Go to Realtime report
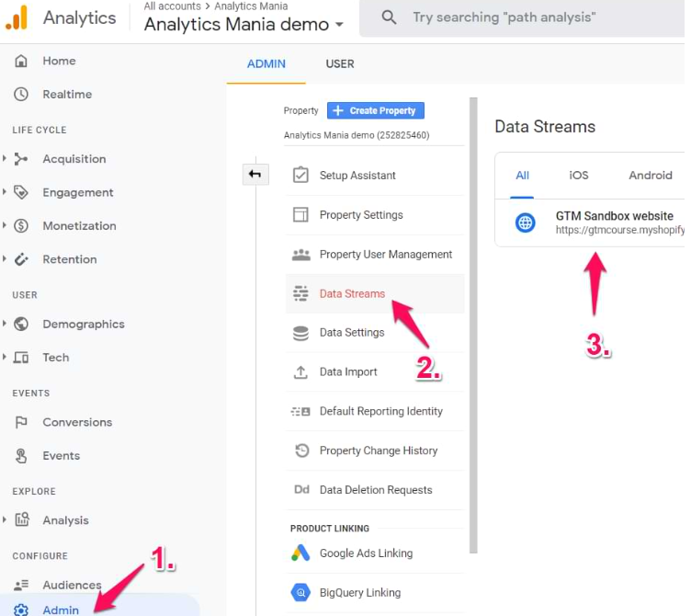 pos(67,94)
